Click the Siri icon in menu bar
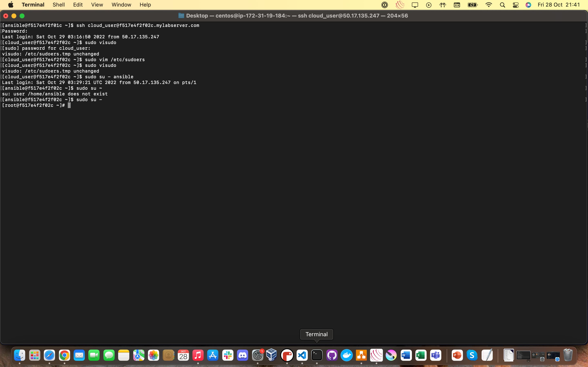The width and height of the screenshot is (588, 367). (528, 5)
